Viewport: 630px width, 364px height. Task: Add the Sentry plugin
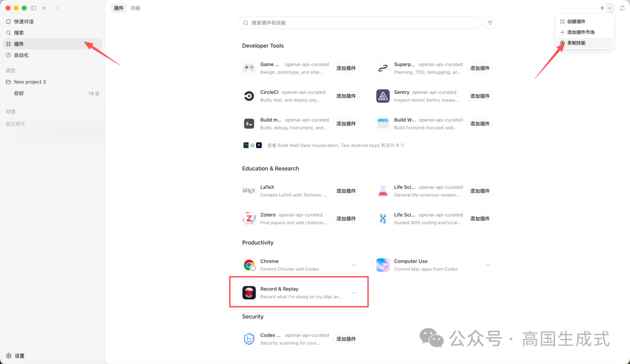480,96
